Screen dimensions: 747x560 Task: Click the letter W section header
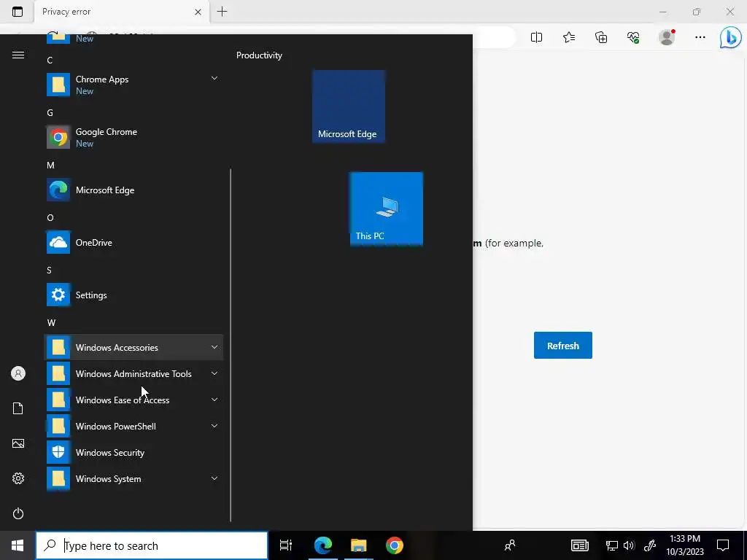pyautogui.click(x=51, y=323)
